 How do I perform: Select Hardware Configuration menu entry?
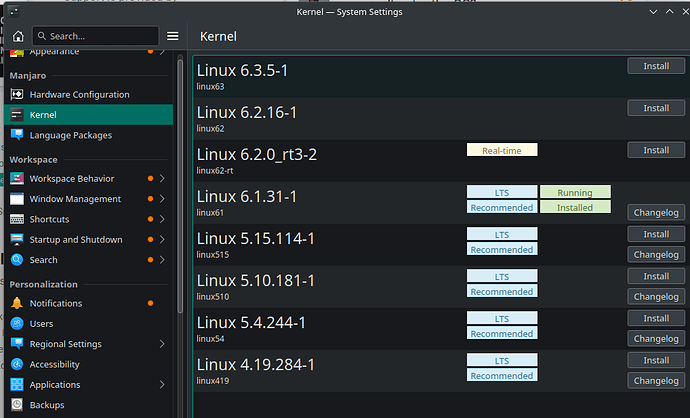[x=88, y=94]
